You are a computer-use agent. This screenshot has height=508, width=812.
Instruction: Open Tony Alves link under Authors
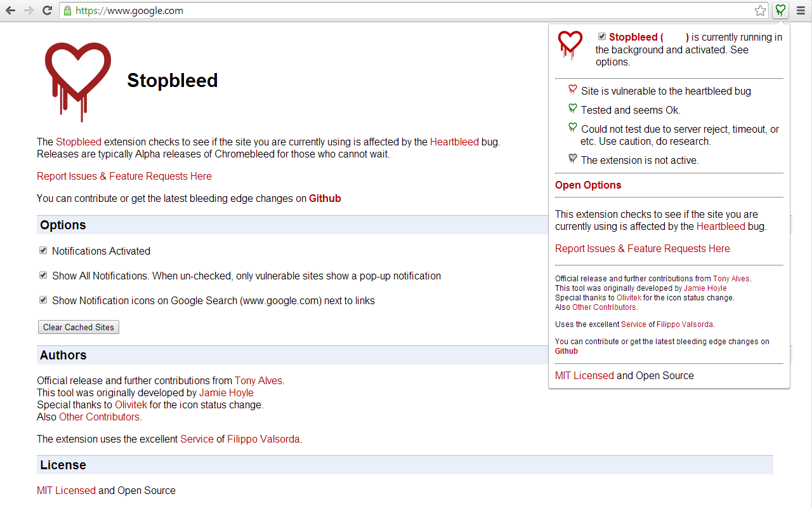click(x=259, y=381)
